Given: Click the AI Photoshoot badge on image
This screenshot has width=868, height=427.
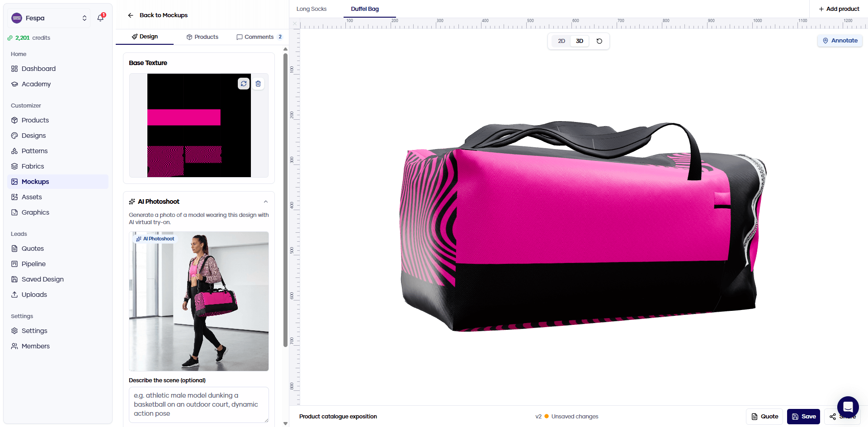Looking at the screenshot, I should (x=155, y=239).
